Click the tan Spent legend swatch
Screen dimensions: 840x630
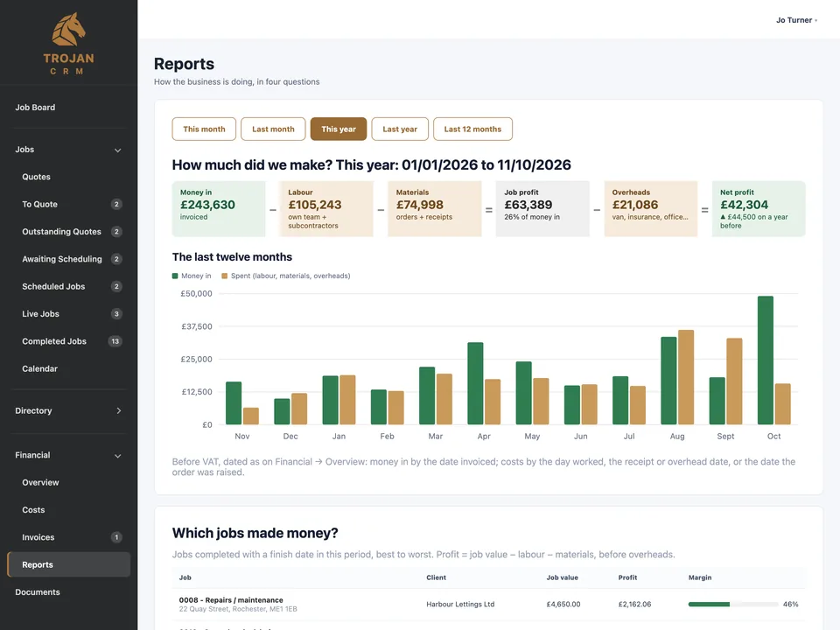coord(225,276)
